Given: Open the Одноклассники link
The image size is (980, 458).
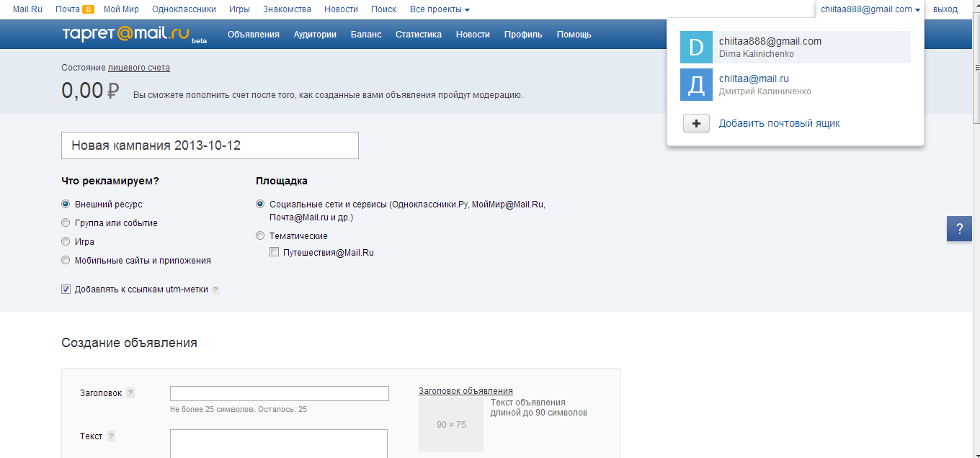Looking at the screenshot, I should tap(184, 9).
